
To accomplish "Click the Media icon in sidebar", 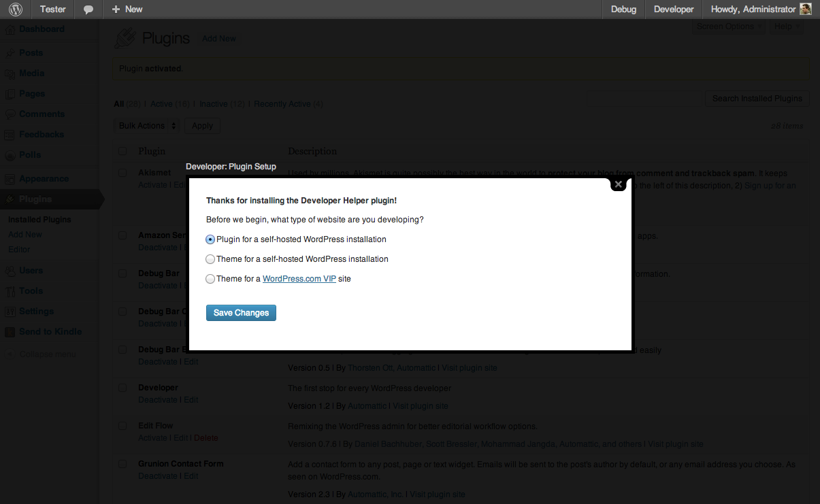I will (x=10, y=73).
